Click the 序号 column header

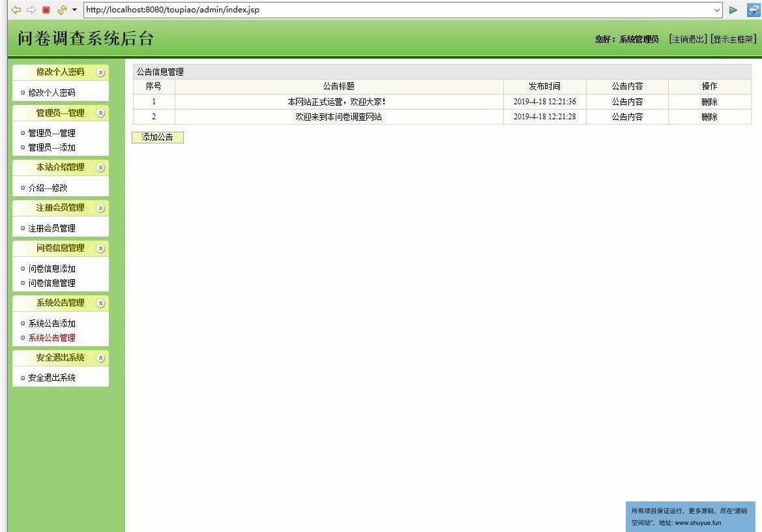[x=154, y=86]
